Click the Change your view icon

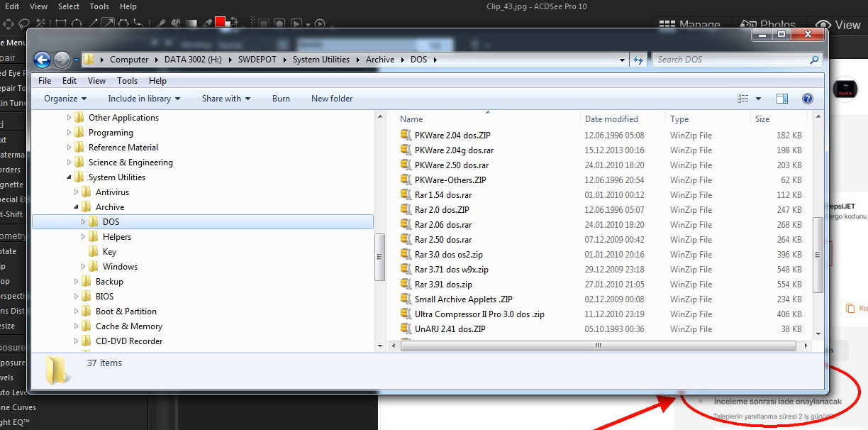click(x=743, y=99)
